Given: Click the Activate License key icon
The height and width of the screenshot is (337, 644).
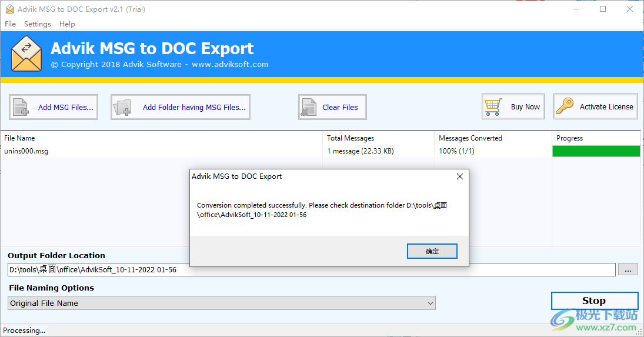Looking at the screenshot, I should pos(565,106).
